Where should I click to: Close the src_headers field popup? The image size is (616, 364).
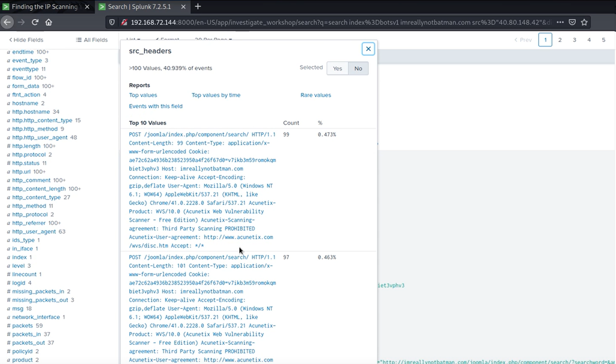368,49
